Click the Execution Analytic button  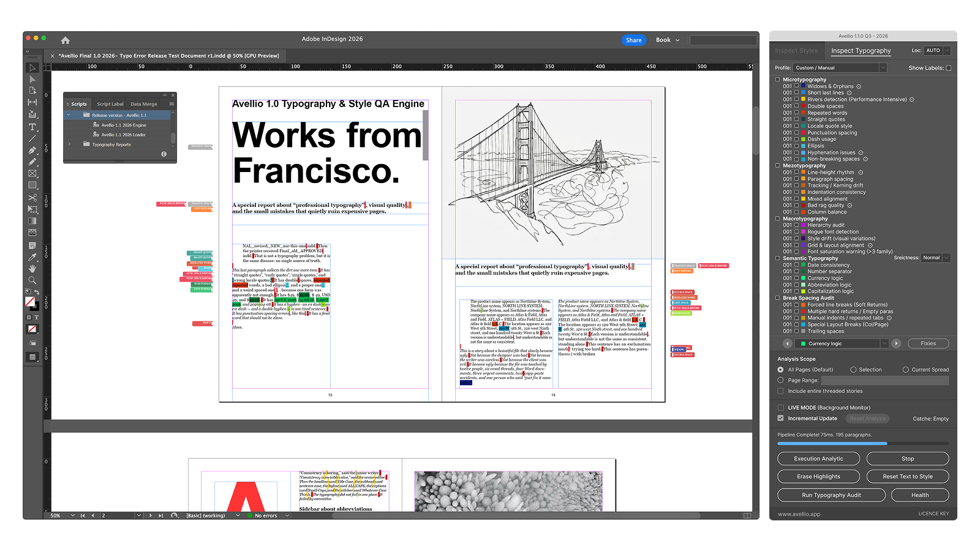[818, 459]
